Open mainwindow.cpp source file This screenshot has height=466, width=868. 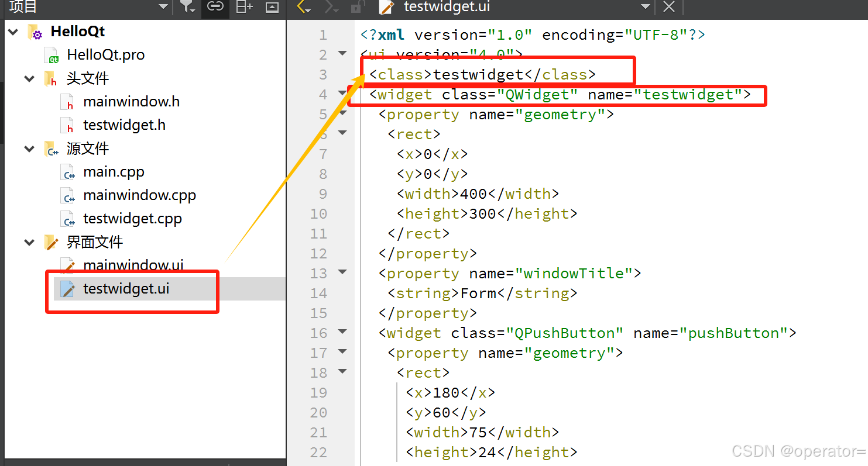(139, 195)
